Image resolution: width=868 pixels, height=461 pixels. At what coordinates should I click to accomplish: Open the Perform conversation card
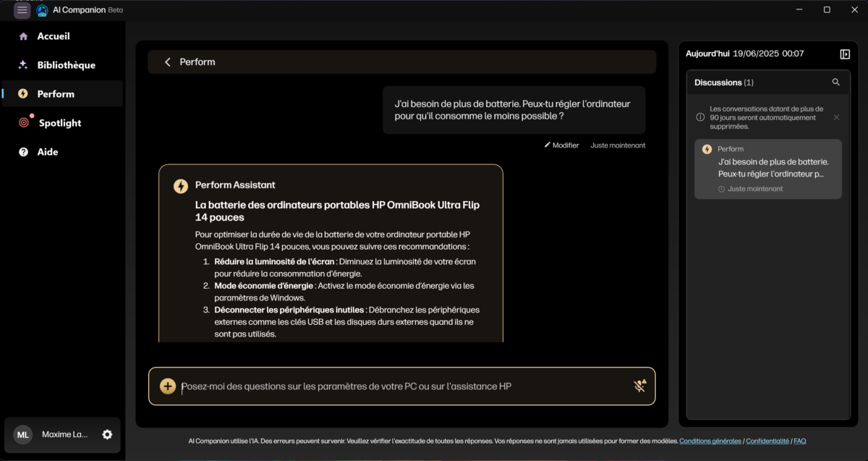click(x=768, y=169)
